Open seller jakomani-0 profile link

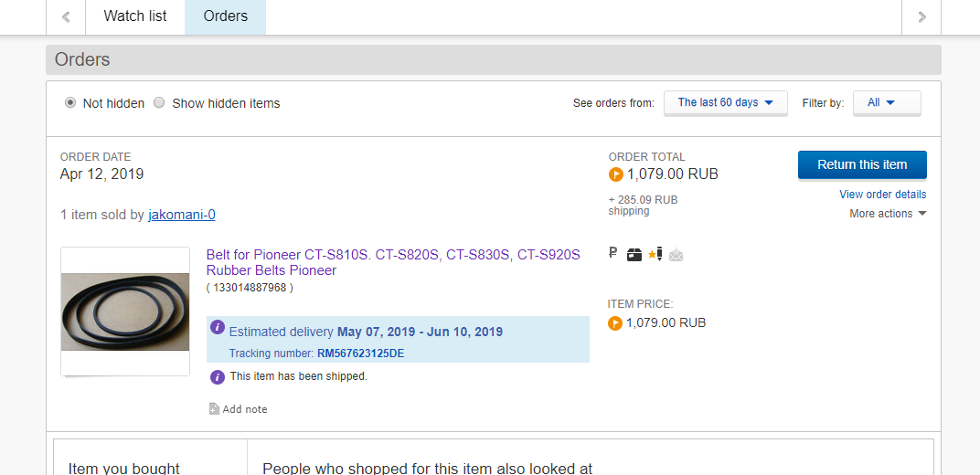(182, 215)
